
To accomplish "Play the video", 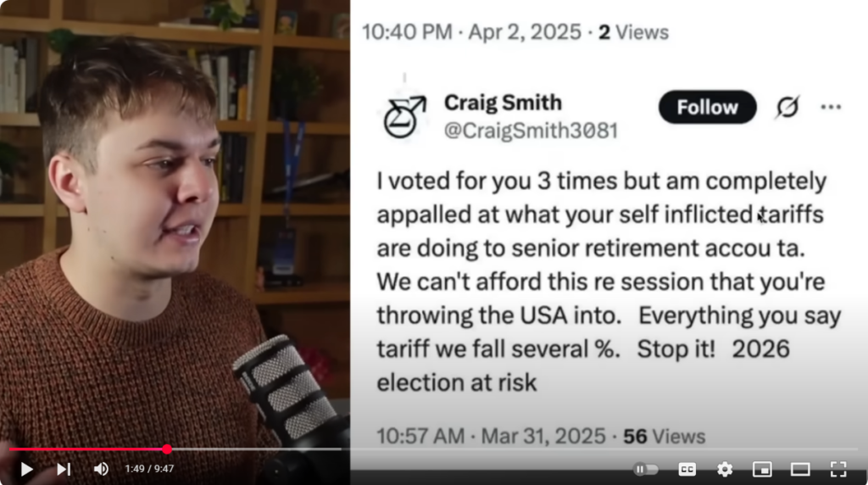I will click(26, 469).
